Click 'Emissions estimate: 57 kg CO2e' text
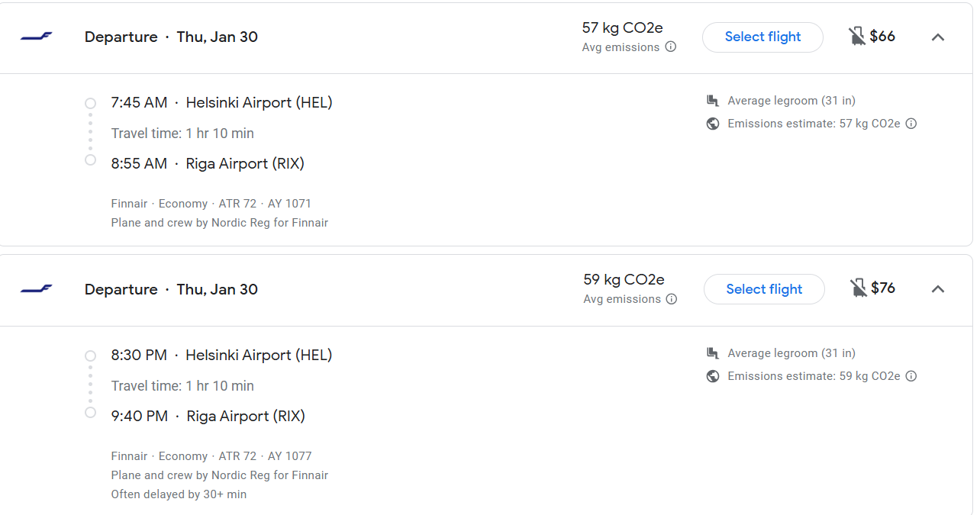 814,124
